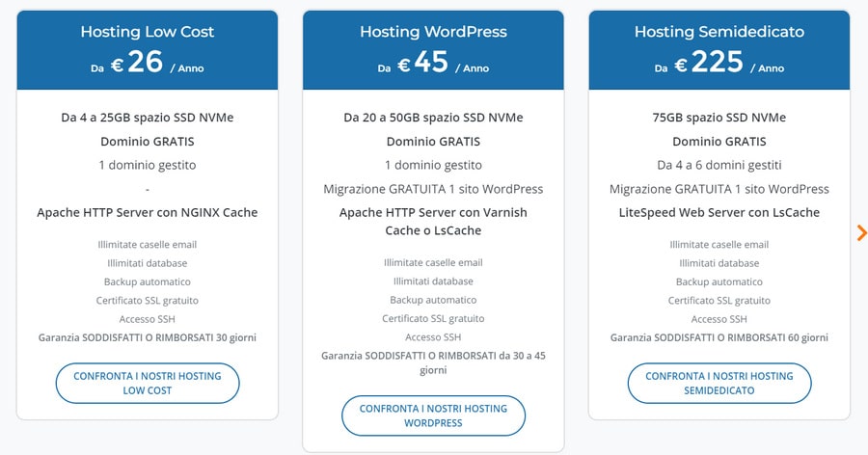Select the Hosting Semidedicato card title
This screenshot has width=868, height=455.
click(x=719, y=32)
